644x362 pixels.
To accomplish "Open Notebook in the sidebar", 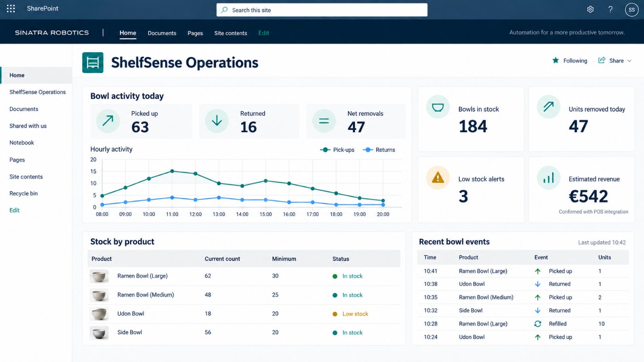I will tap(22, 143).
